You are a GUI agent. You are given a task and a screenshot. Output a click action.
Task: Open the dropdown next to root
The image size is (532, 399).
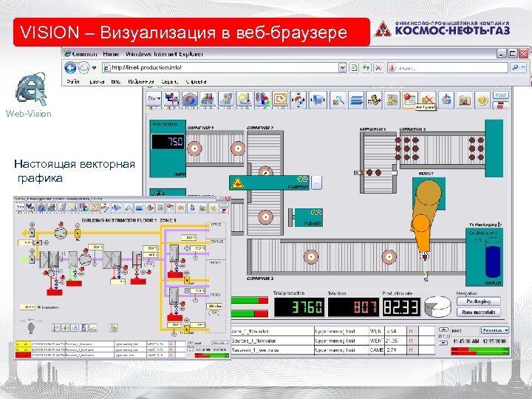(494, 330)
